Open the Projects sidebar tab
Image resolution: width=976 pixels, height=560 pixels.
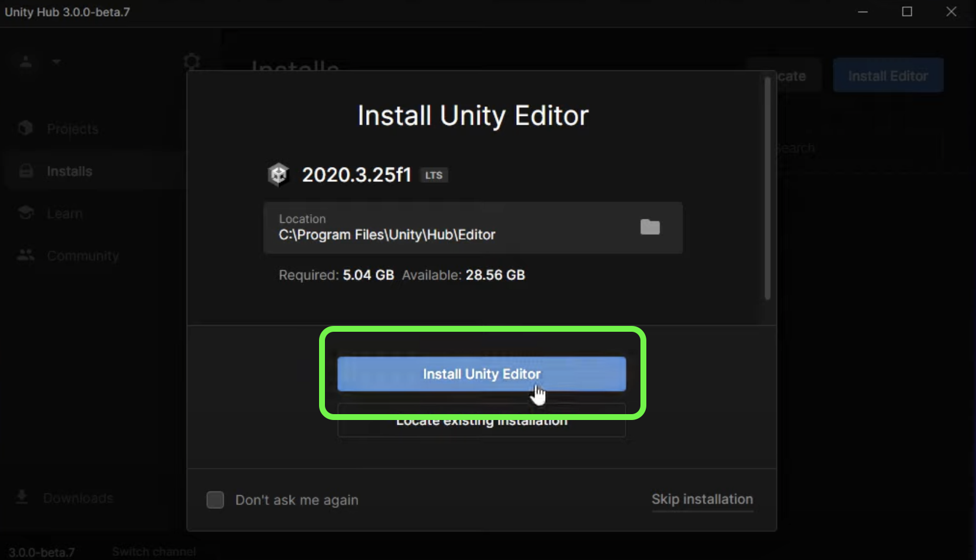pos(72,129)
